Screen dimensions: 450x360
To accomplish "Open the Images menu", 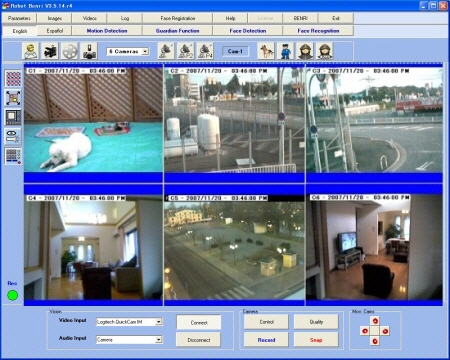I will coord(55,18).
